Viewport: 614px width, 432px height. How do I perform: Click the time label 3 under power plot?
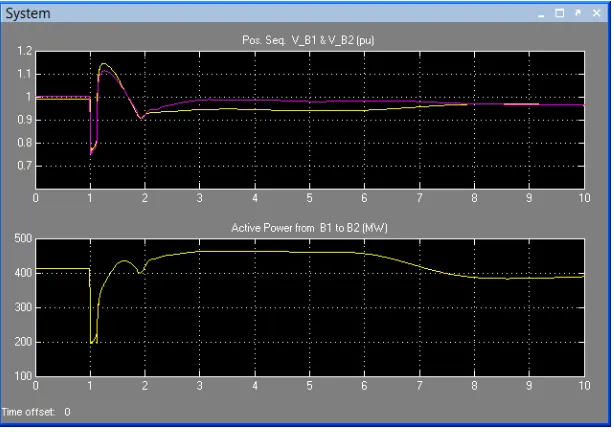(x=200, y=386)
